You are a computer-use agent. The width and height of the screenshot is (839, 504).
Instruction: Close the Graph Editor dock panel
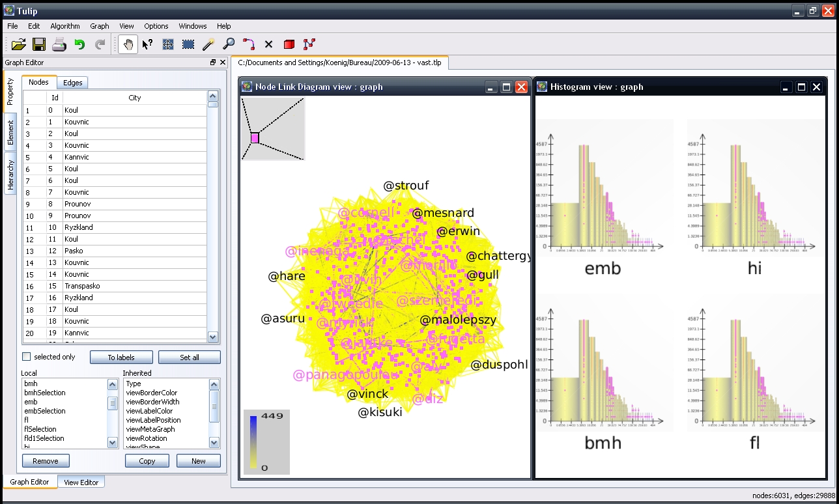(x=223, y=63)
